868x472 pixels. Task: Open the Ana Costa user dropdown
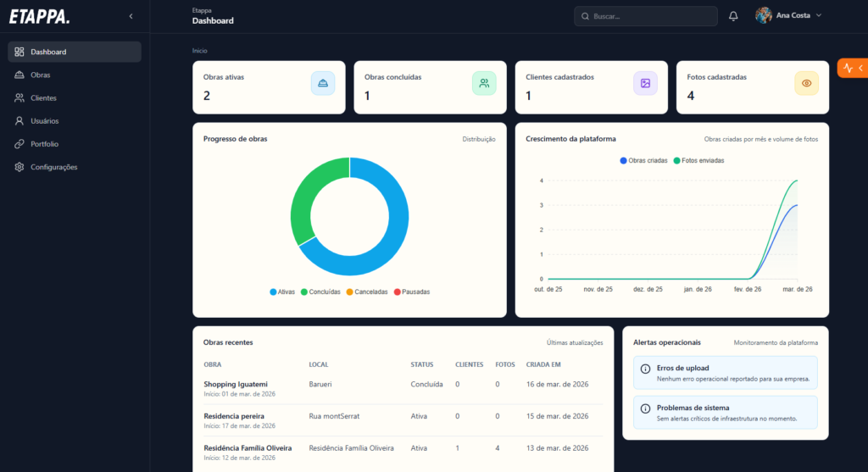[788, 16]
